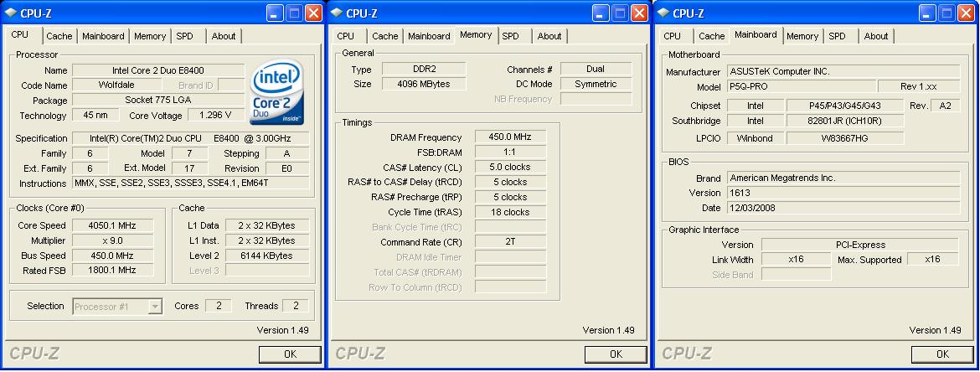
Task: Switch to About tab in middle CPU-Z window
Action: point(549,36)
